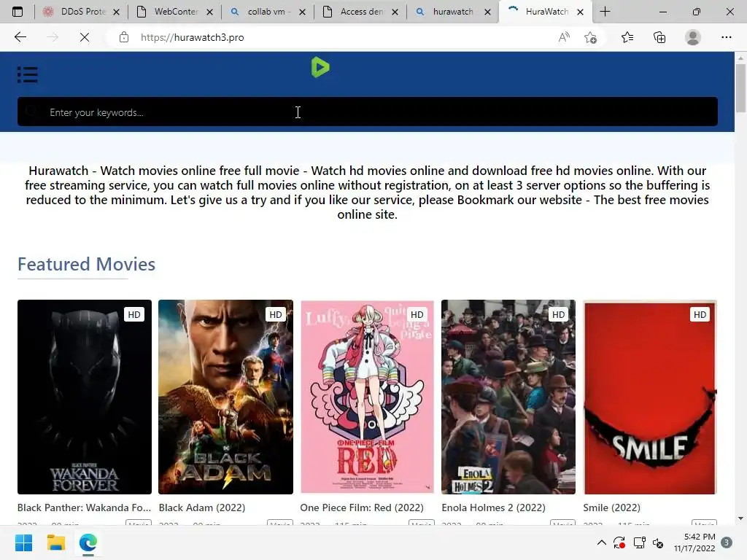Open Black Panther: Wakanda Fo... title link
This screenshot has height=560, width=747.
click(x=85, y=507)
